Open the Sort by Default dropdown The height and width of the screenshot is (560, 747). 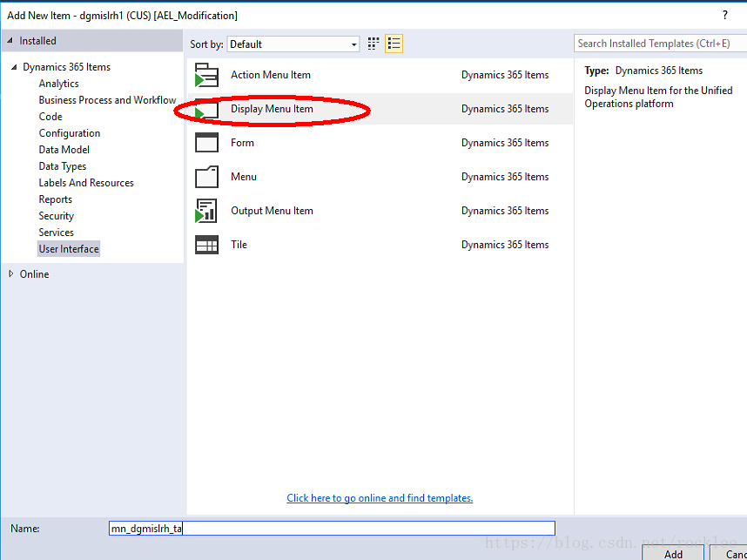(x=293, y=44)
